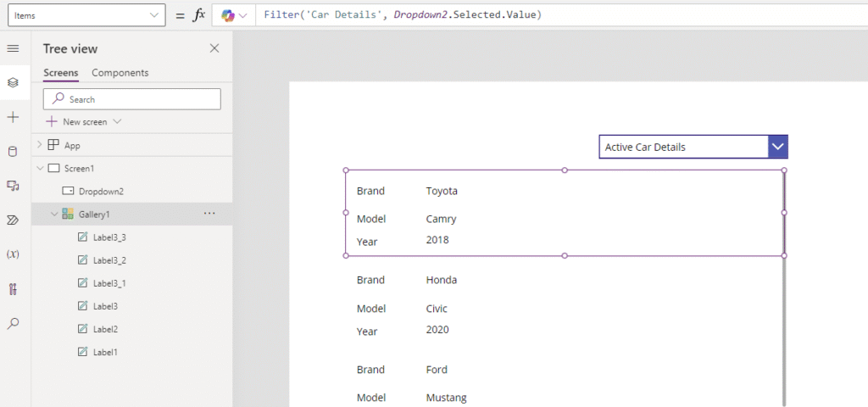Expand the Copilot dropdown chevron
This screenshot has width=868, height=407.
click(x=242, y=15)
